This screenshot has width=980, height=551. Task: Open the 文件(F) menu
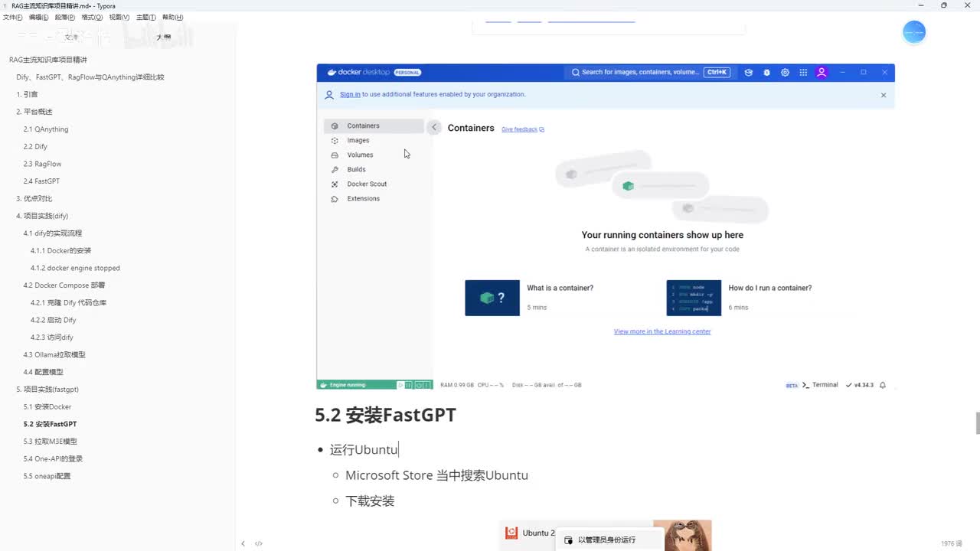tap(12, 17)
